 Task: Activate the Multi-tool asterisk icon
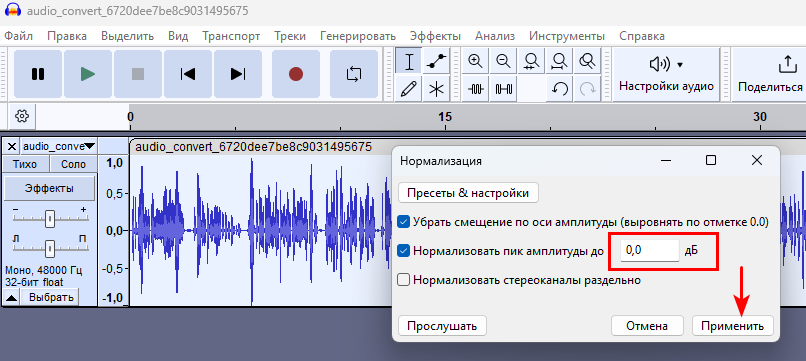point(436,89)
